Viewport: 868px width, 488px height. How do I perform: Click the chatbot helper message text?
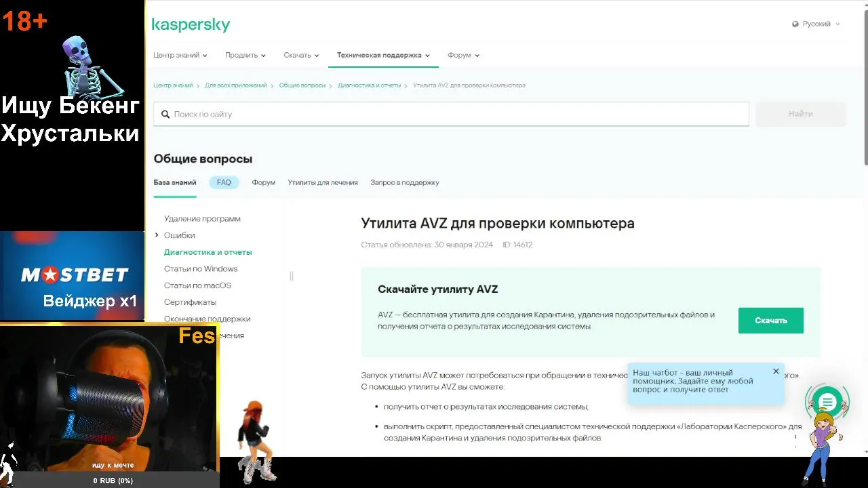[693, 381]
